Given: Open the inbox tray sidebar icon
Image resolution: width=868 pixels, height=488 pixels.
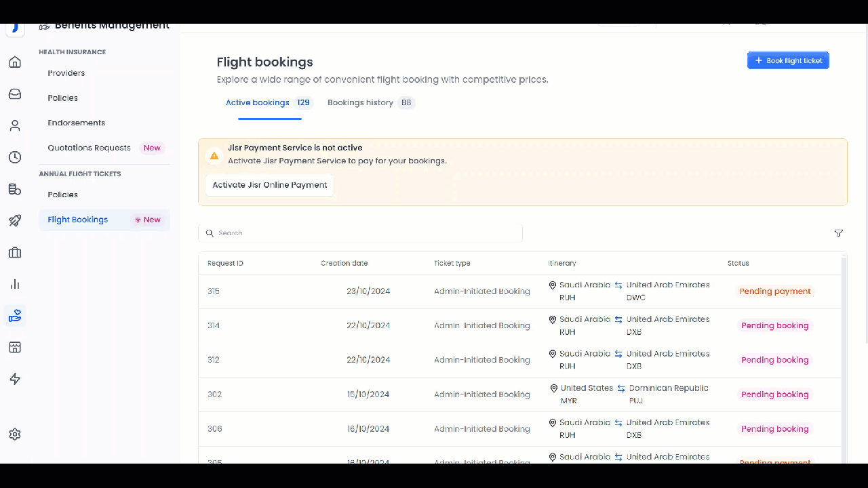Looking at the screenshot, I should (15, 94).
